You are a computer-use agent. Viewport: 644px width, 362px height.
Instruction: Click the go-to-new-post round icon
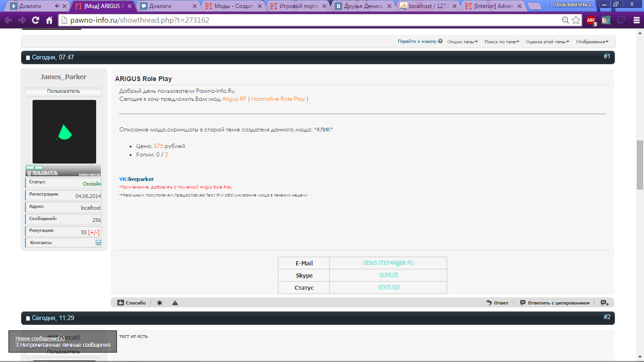(440, 41)
